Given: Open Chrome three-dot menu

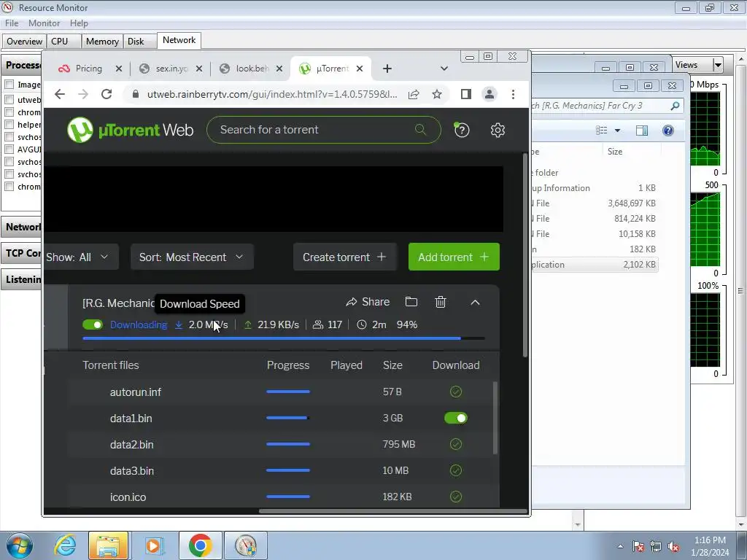Looking at the screenshot, I should click(x=513, y=94).
